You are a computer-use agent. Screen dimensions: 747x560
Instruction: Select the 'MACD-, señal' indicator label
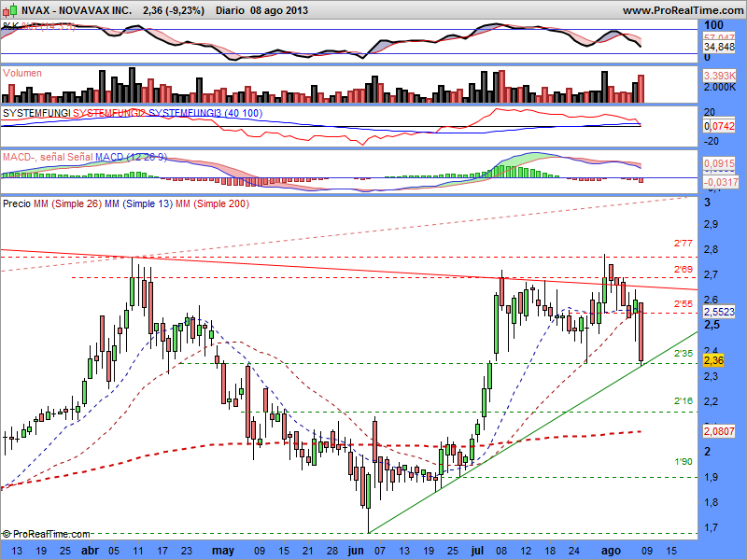click(x=34, y=157)
